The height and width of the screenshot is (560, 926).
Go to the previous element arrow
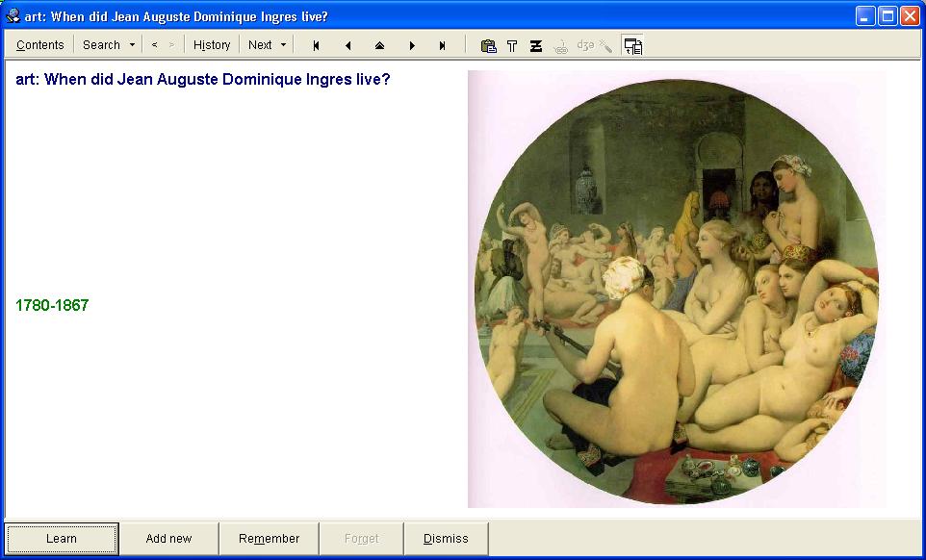pos(347,45)
